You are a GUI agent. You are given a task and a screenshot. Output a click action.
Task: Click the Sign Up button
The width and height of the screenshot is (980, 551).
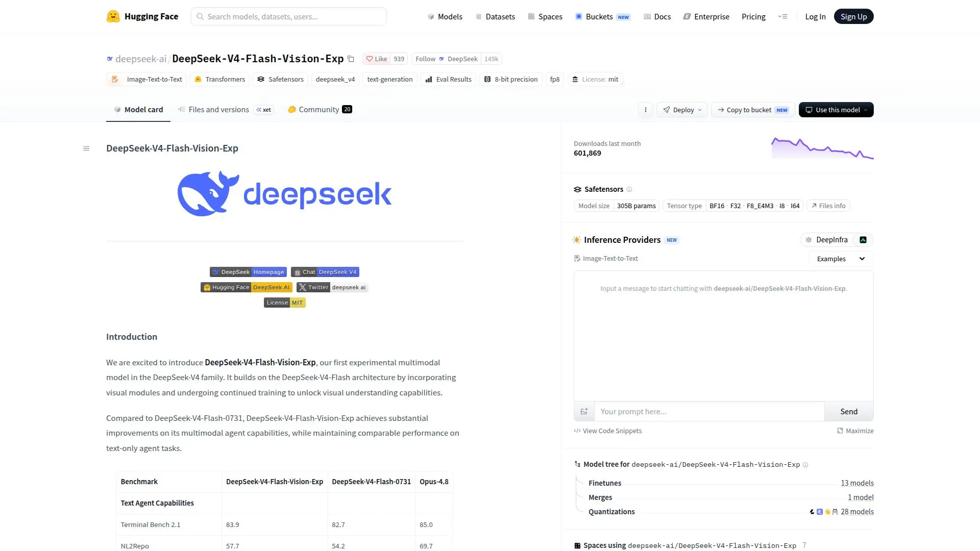tap(853, 16)
